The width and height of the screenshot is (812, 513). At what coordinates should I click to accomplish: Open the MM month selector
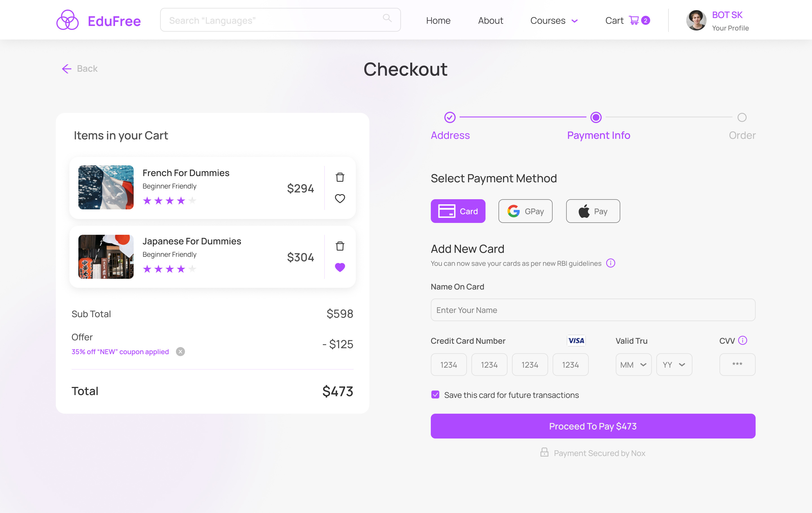pyautogui.click(x=633, y=365)
